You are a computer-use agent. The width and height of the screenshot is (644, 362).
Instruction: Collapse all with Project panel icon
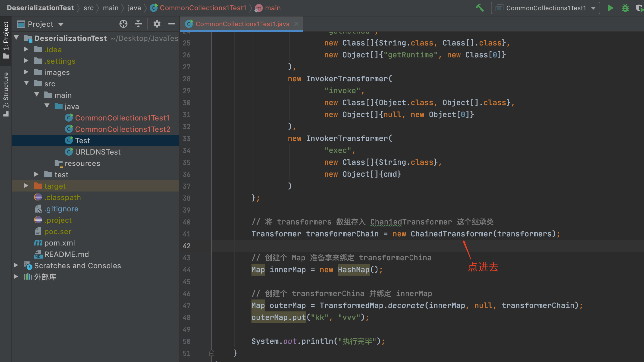[138, 24]
